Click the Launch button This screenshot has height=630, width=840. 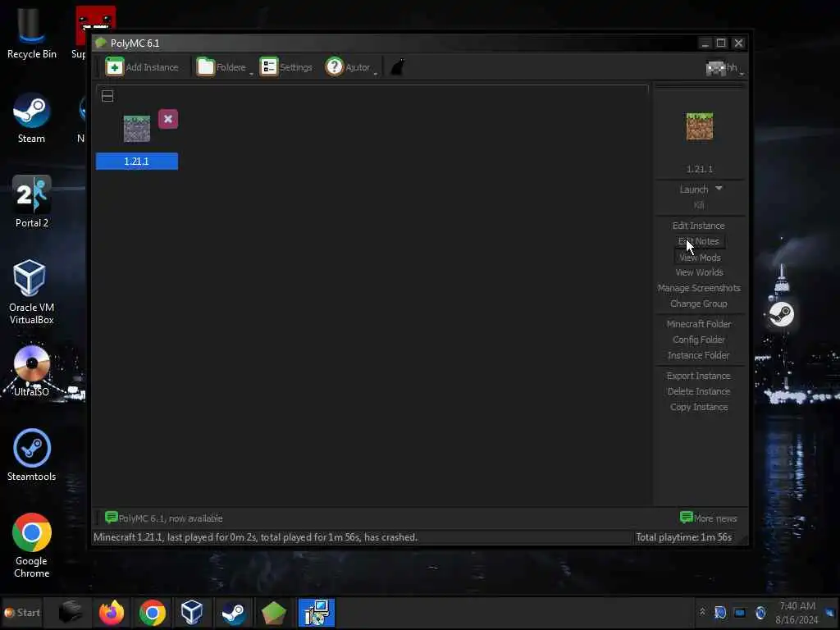(x=694, y=189)
